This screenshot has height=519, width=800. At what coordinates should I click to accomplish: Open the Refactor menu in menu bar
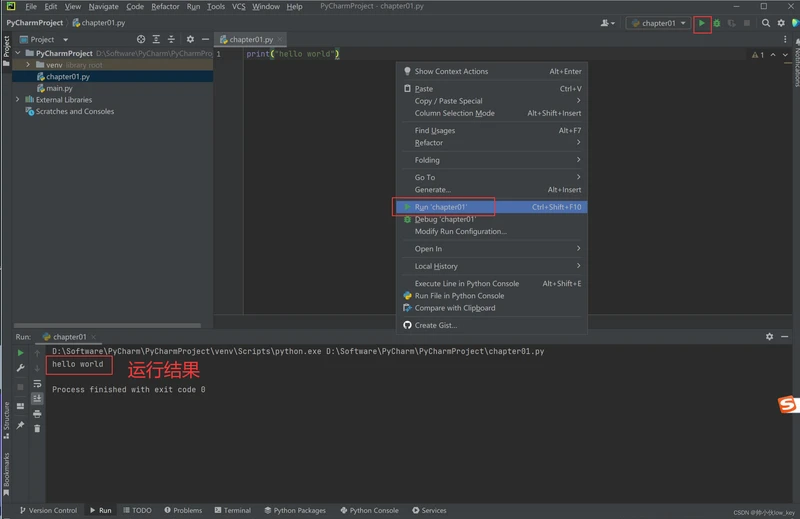point(165,7)
